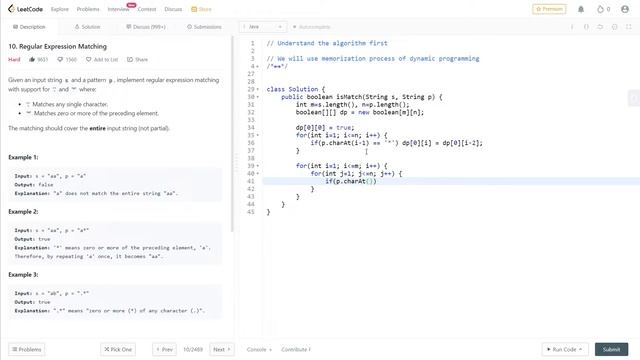Open editor settings gear icon
This screenshot has width=640, height=360.
(614, 27)
